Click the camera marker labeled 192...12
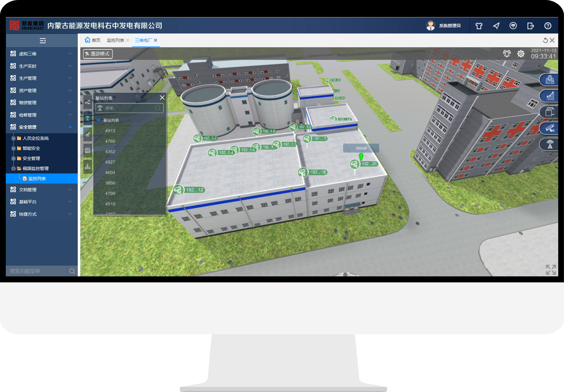This screenshot has width=564, height=392. (178, 190)
